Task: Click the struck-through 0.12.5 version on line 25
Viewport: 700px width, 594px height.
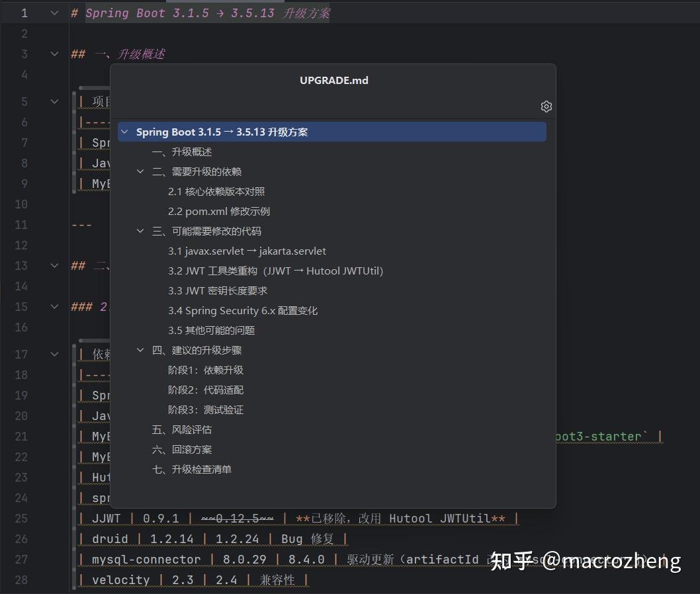Action: coord(237,519)
